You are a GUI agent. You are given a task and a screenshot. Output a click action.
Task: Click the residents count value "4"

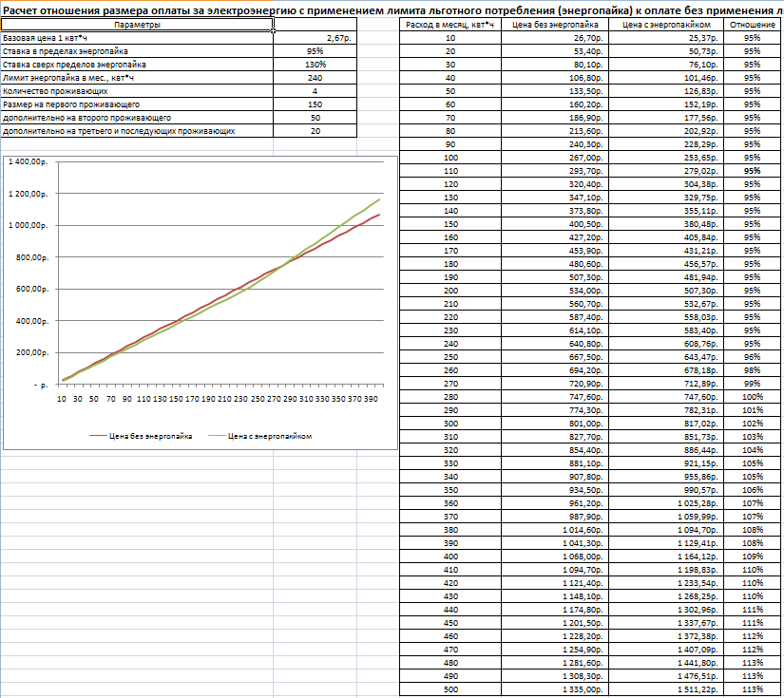point(315,91)
